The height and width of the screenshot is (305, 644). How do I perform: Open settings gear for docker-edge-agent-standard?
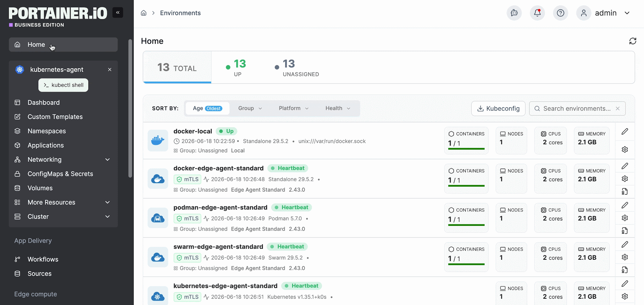point(625,179)
